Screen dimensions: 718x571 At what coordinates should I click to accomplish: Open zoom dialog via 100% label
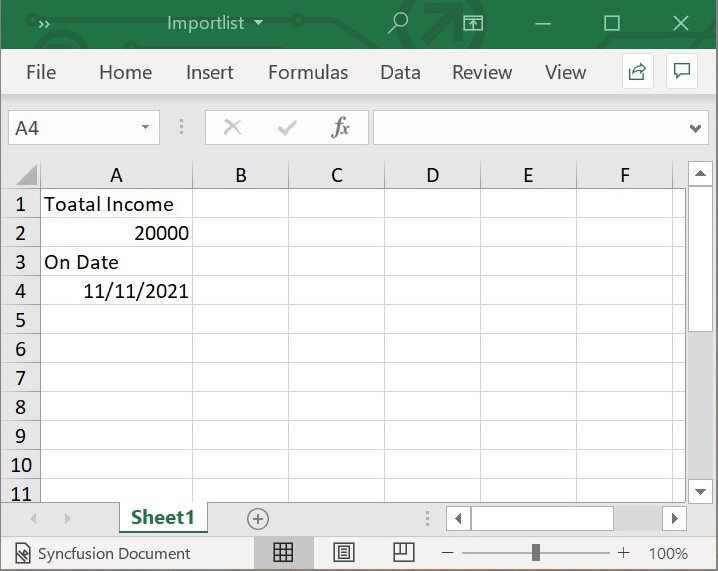(668, 553)
